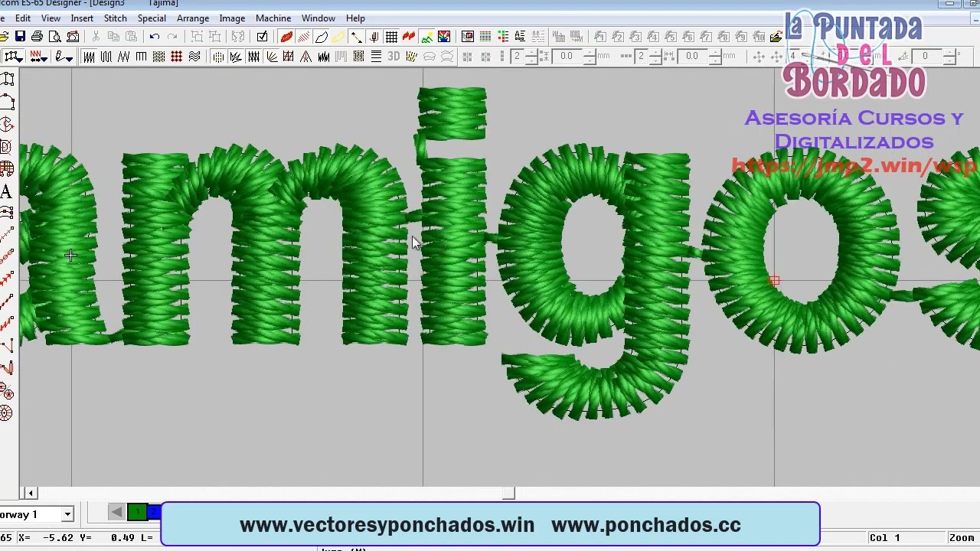Screen dimensions: 980x551
Task: Open the Image menu
Action: pyautogui.click(x=232, y=18)
